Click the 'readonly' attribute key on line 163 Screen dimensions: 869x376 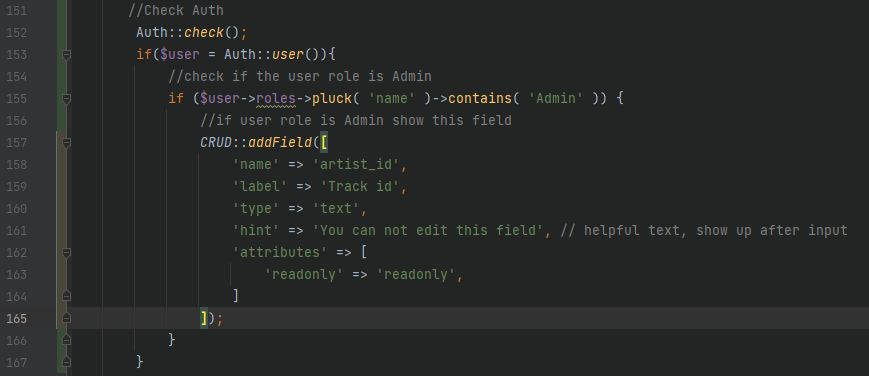click(304, 274)
